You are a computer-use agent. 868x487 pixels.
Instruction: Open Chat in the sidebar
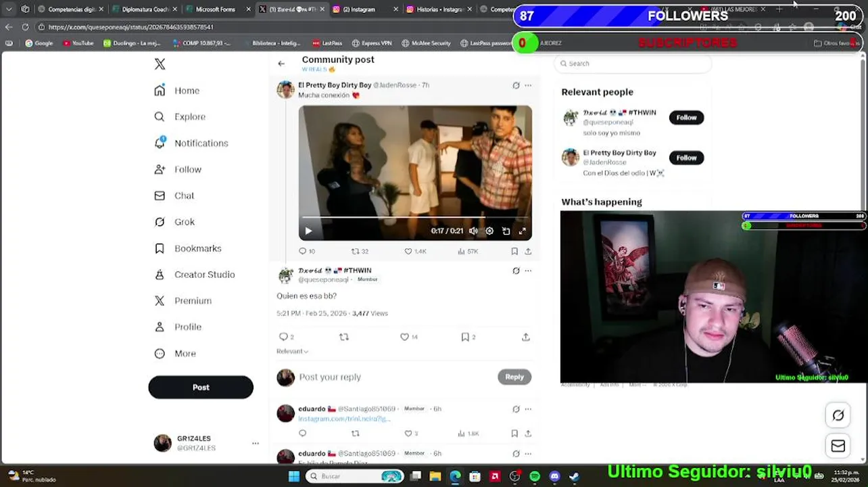click(x=174, y=195)
